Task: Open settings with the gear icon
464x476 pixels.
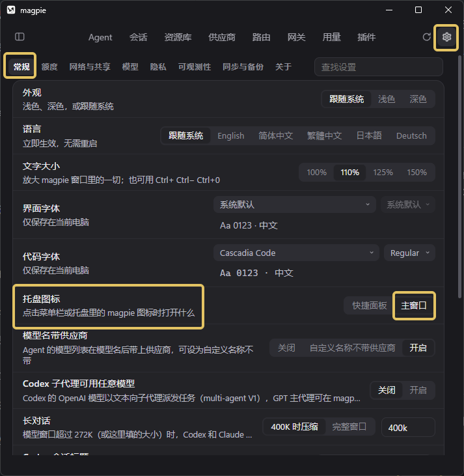Action: tap(446, 37)
